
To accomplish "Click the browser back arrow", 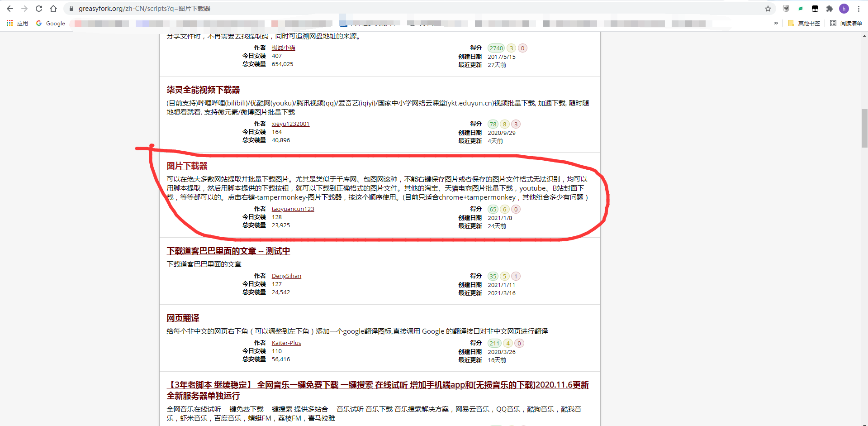I will 10,9.
